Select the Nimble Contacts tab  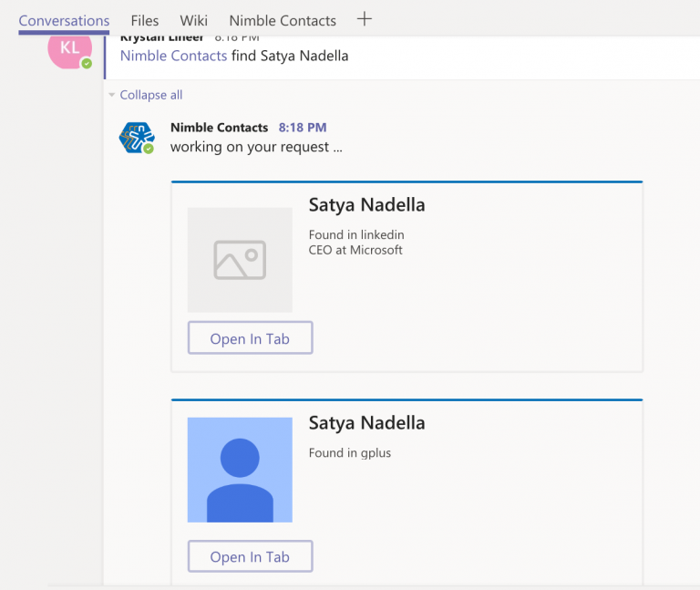[x=283, y=20]
